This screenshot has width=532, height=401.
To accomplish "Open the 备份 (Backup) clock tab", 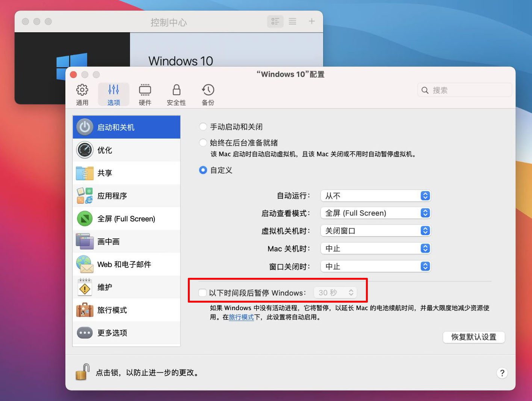I will 208,95.
